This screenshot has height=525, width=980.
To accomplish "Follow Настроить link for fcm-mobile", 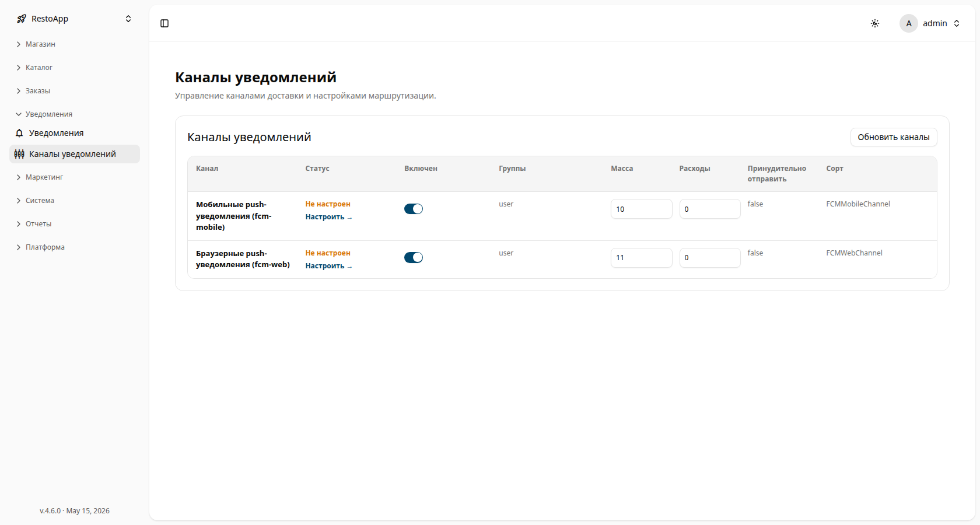I will [x=328, y=217].
